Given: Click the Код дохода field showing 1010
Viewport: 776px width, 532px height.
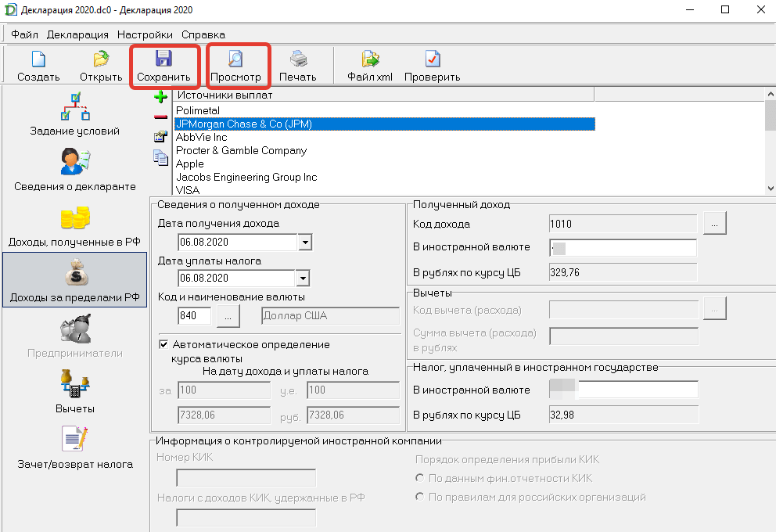Looking at the screenshot, I should pyautogui.click(x=623, y=225).
